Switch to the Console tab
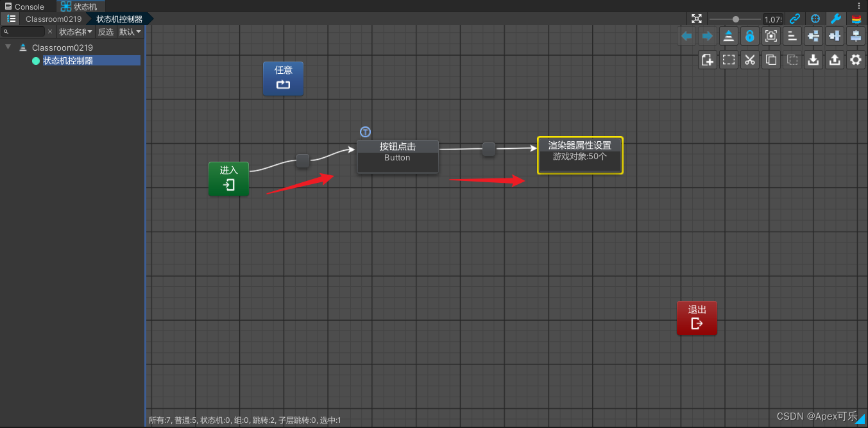 pyautogui.click(x=24, y=6)
